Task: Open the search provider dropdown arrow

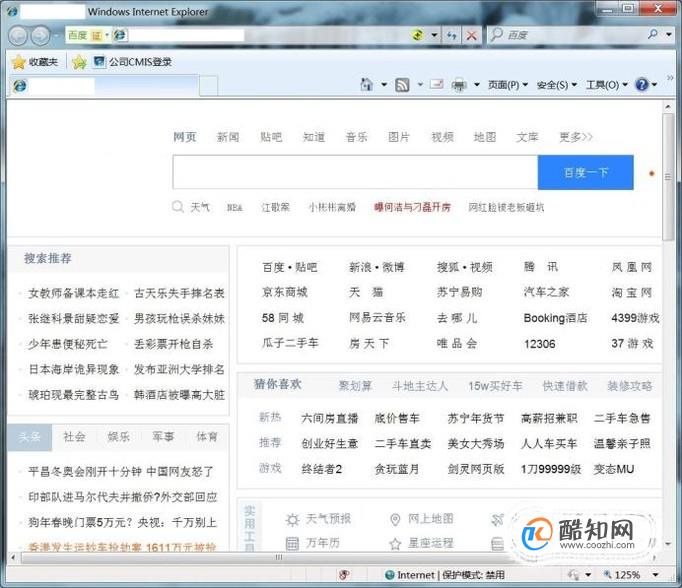Action: [x=669, y=34]
